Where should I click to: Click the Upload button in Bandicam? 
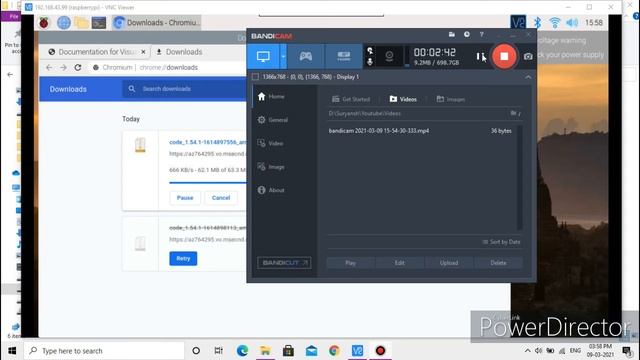pyautogui.click(x=449, y=263)
